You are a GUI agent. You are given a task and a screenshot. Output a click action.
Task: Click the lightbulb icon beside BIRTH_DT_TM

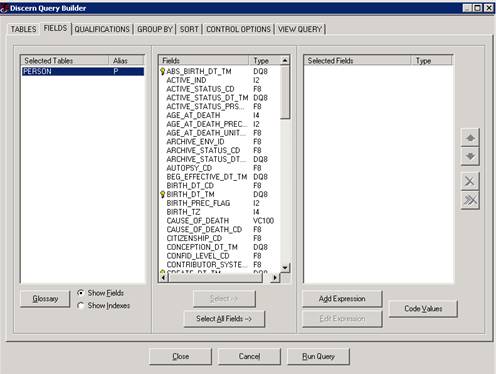[x=163, y=194]
